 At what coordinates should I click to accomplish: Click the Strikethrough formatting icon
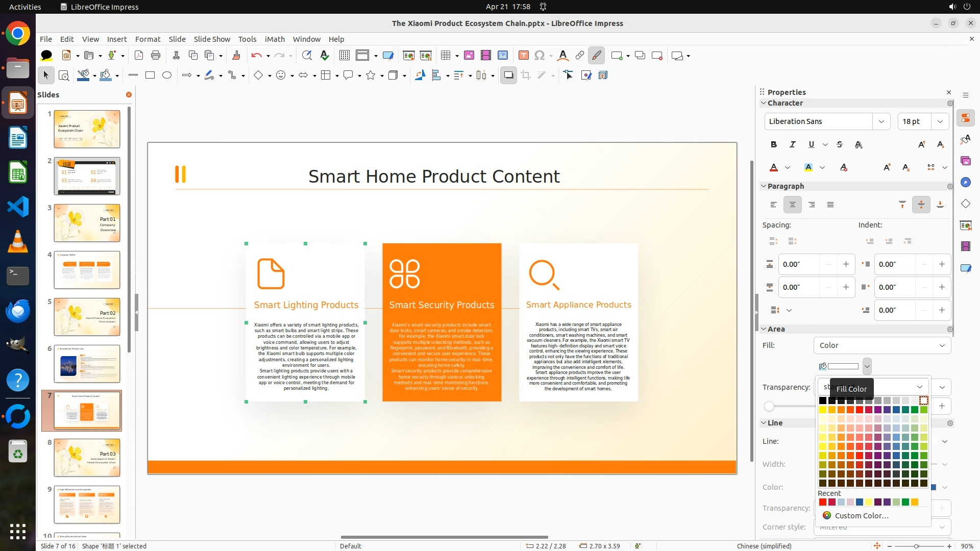click(840, 145)
